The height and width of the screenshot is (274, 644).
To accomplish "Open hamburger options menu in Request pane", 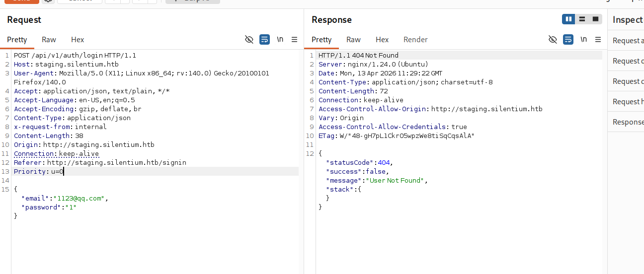I will [294, 40].
